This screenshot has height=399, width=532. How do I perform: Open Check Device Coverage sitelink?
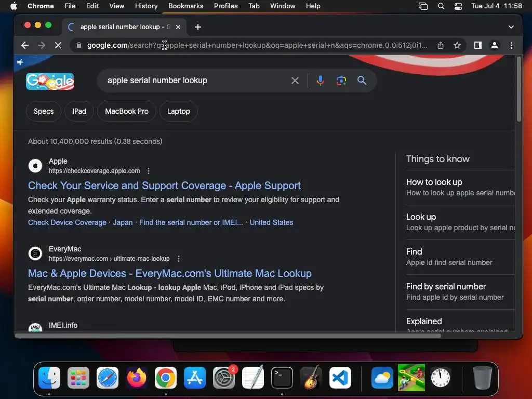click(67, 222)
